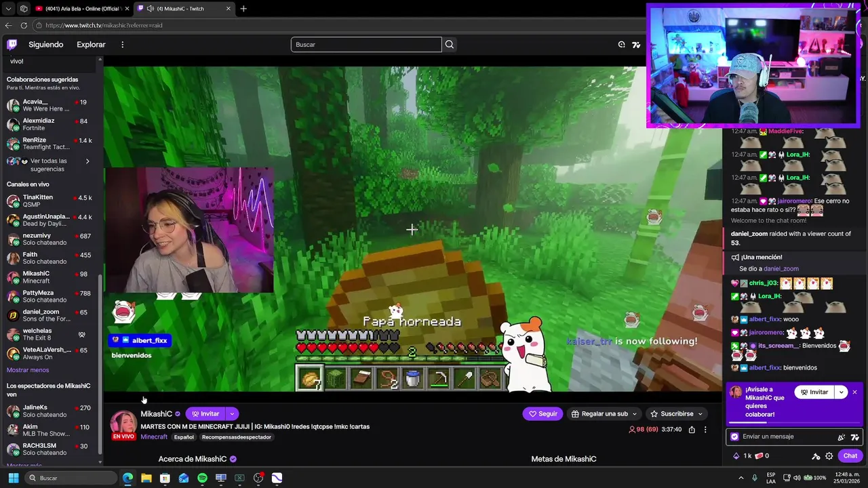Open the three-dot menu beside Explorar
The image size is (868, 488).
[x=123, y=45]
